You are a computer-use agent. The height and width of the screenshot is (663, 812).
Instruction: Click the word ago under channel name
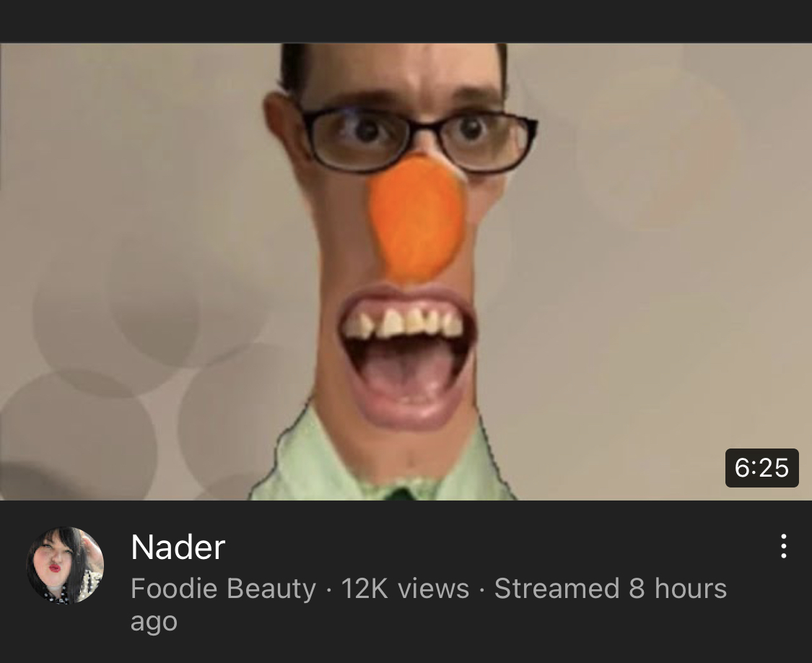click(154, 622)
